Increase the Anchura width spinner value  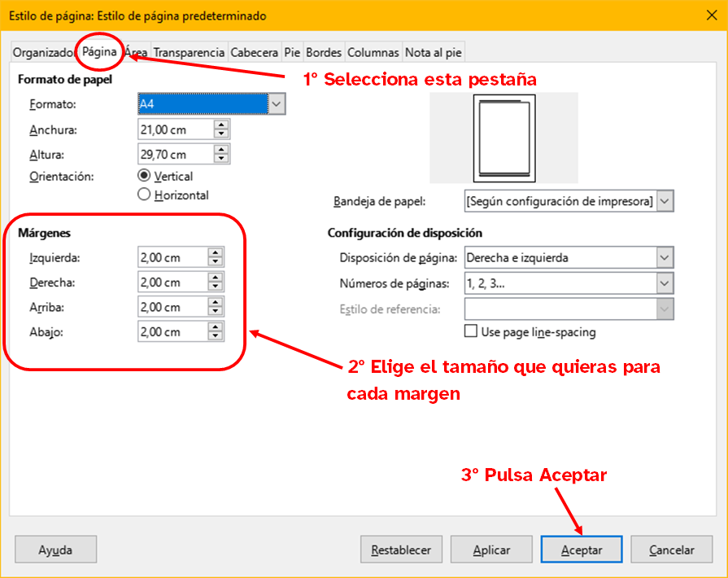point(220,125)
